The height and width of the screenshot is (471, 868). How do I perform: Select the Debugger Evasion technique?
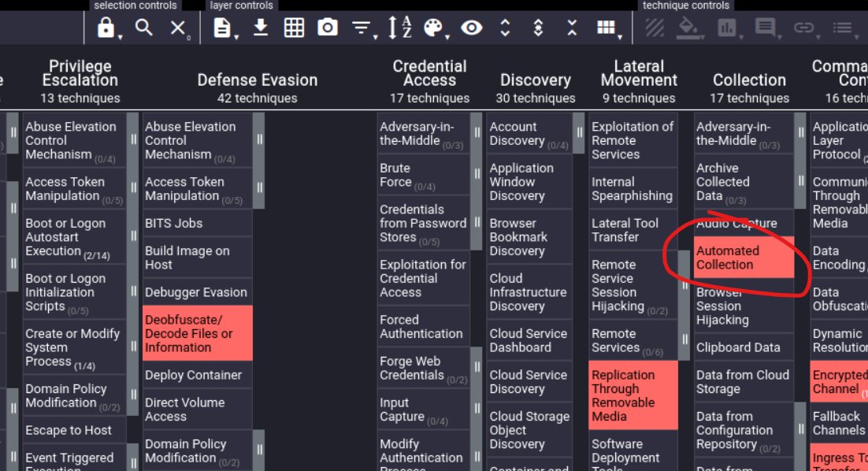[198, 292]
